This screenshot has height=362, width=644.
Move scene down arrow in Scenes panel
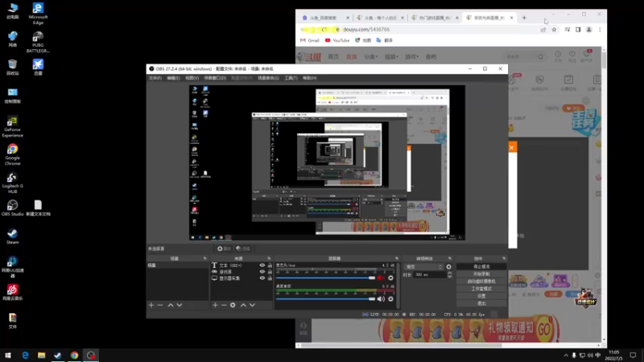[x=180, y=305]
